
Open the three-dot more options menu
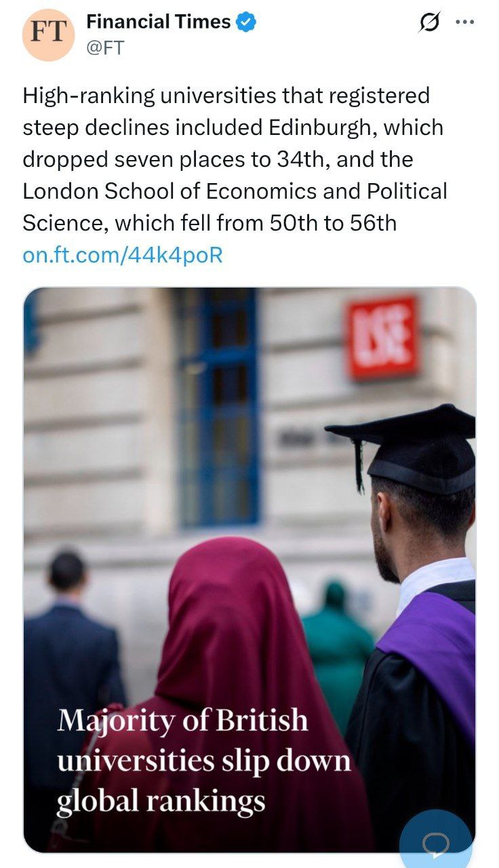465,22
